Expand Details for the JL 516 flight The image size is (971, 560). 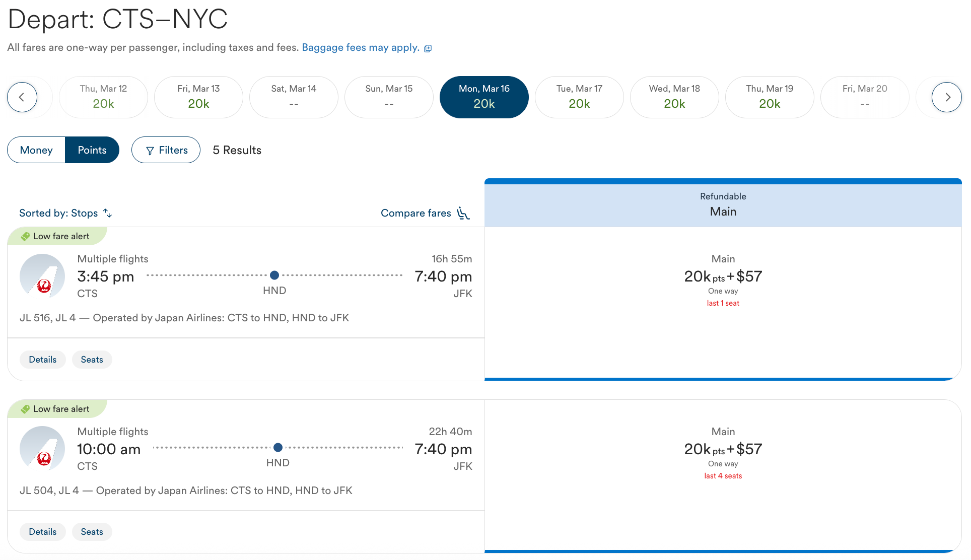43,360
